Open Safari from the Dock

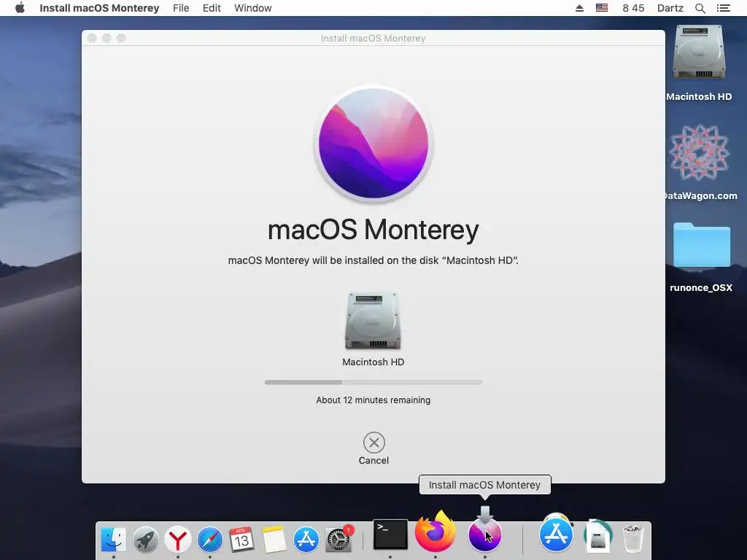coord(210,539)
